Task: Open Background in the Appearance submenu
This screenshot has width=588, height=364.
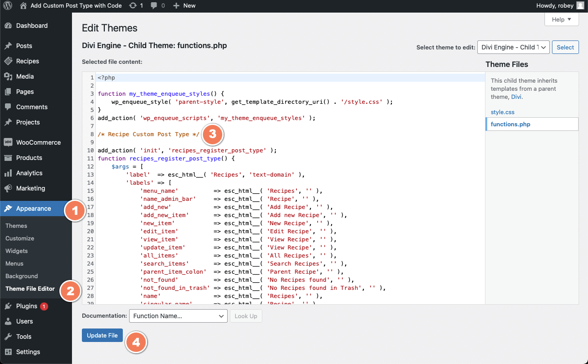Action: [x=22, y=276]
